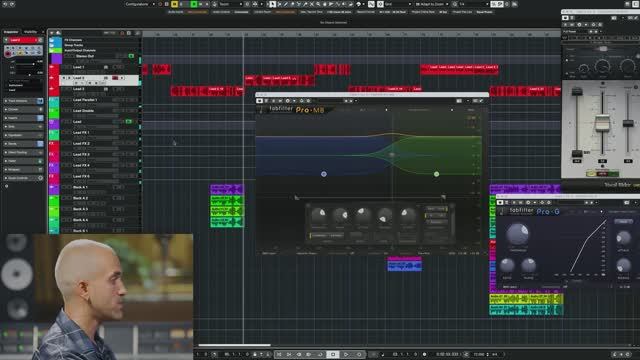
Task: Toggle the Snap icon left of Grid dropdown
Action: point(380,4)
